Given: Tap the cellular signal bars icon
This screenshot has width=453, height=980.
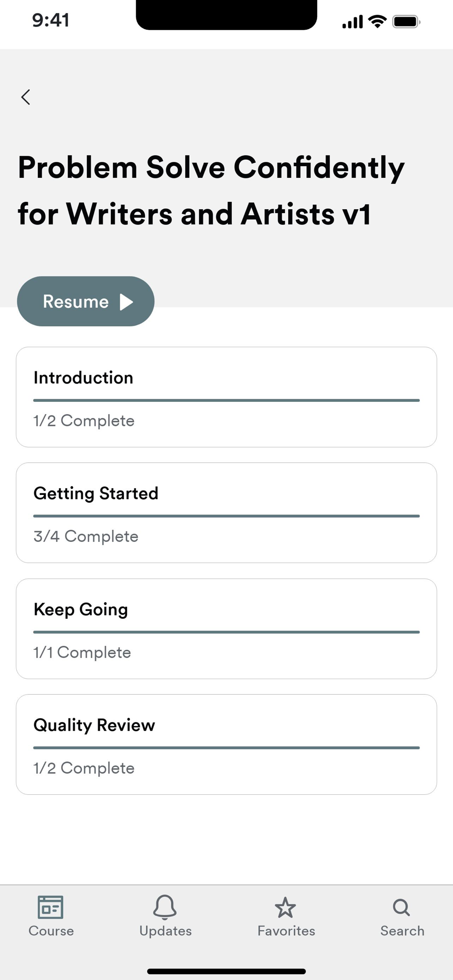Looking at the screenshot, I should pyautogui.click(x=352, y=22).
